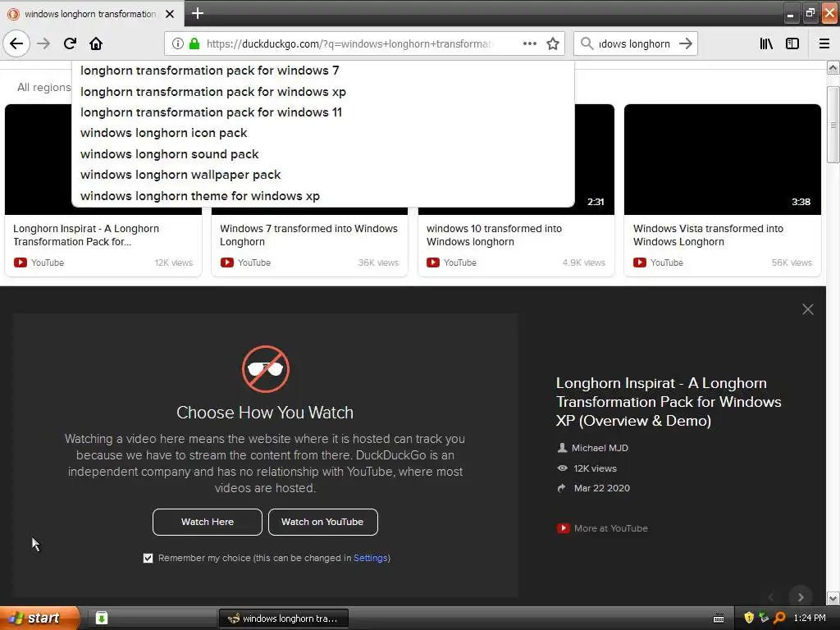Click the green secure connection padlock
This screenshot has width=840, height=630.
[194, 44]
